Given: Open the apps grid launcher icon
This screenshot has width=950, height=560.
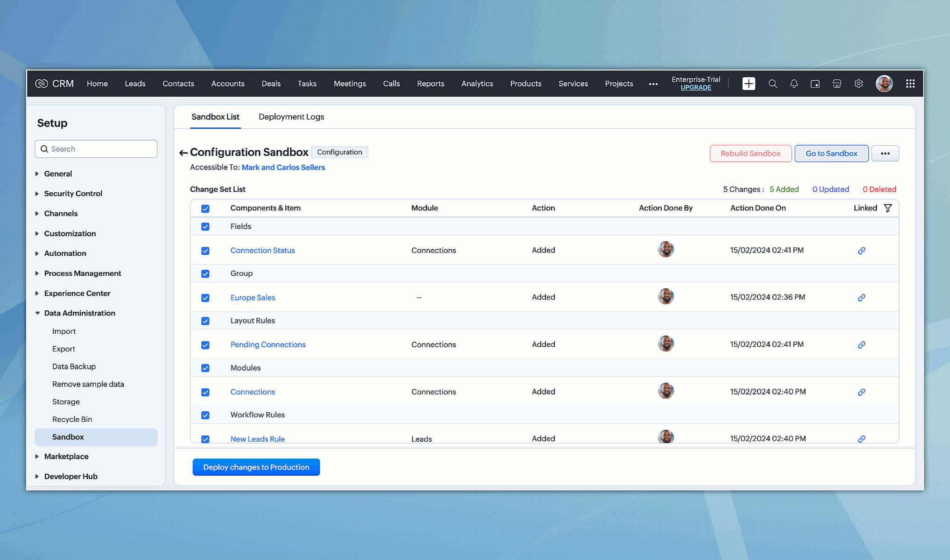Looking at the screenshot, I should (x=910, y=84).
